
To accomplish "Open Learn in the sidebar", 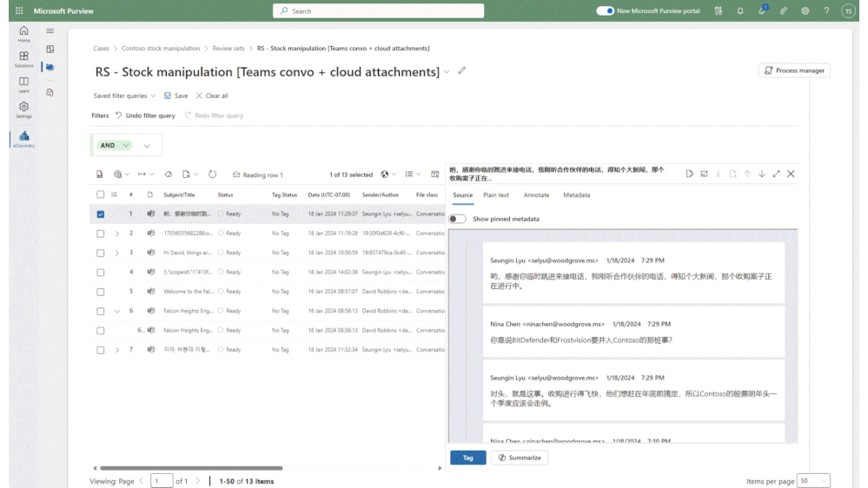I will pyautogui.click(x=23, y=84).
